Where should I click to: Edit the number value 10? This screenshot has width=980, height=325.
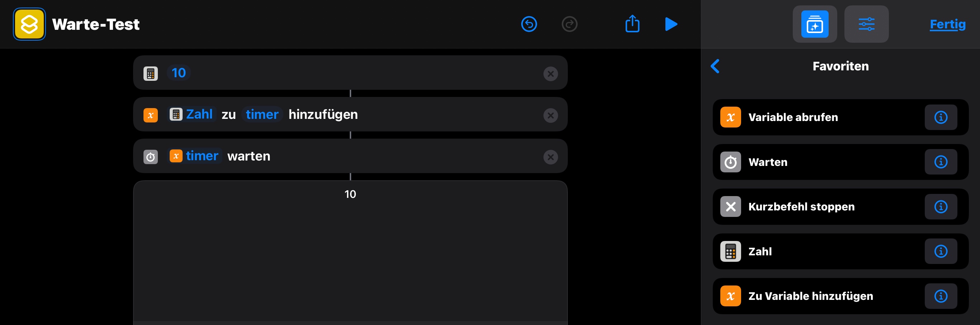tap(178, 73)
